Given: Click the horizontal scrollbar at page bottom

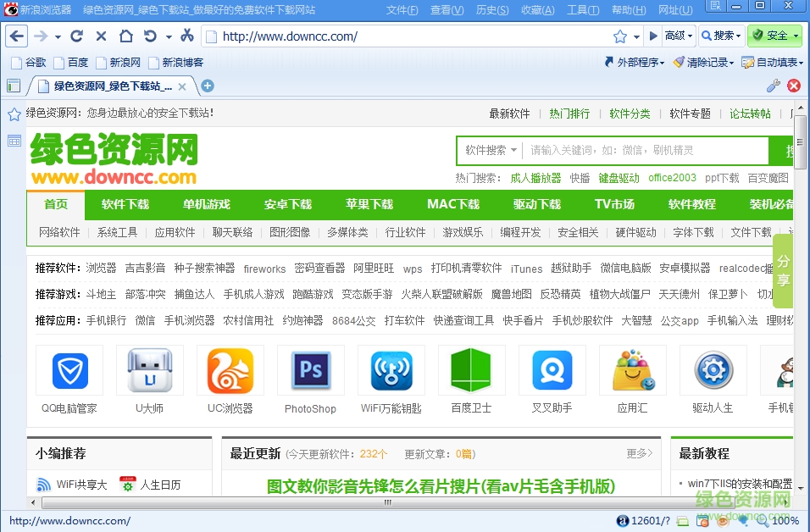Looking at the screenshot, I should coord(387,502).
